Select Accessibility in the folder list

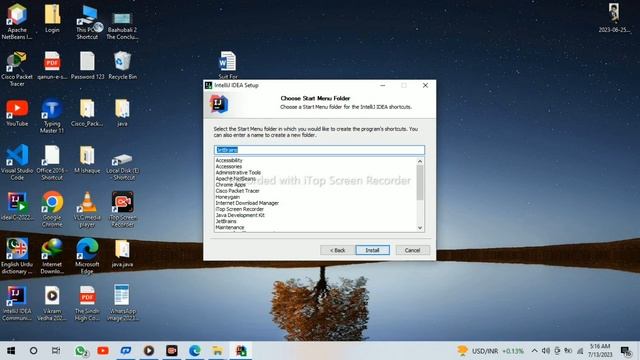pyautogui.click(x=229, y=160)
